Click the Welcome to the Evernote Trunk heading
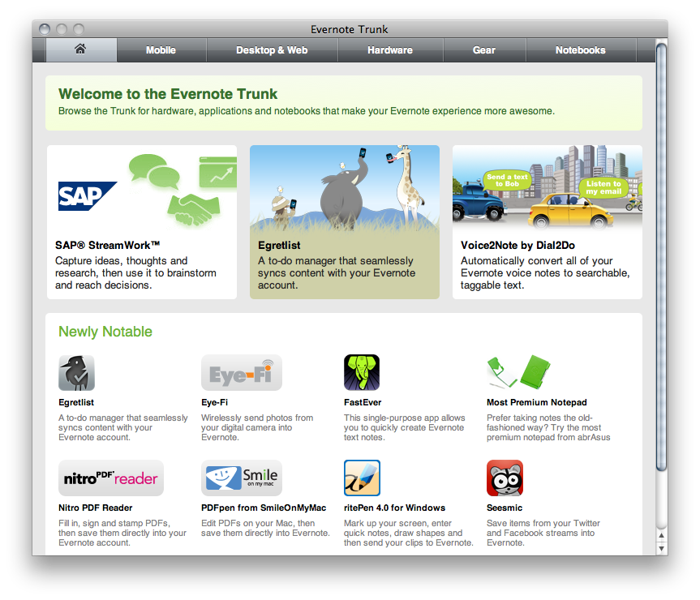 [x=168, y=94]
